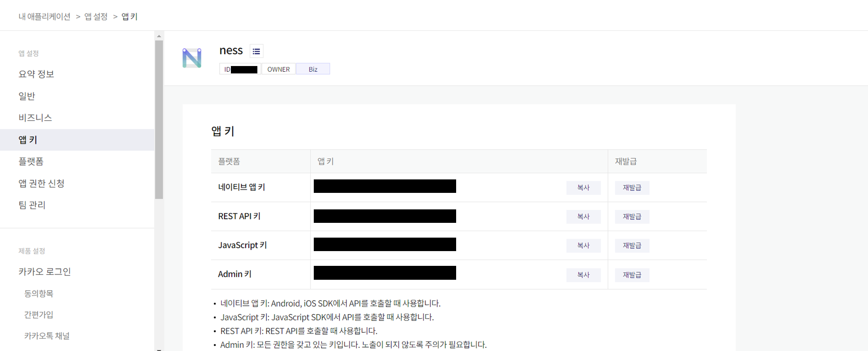Click the 제품 설정 section label

click(x=32, y=251)
